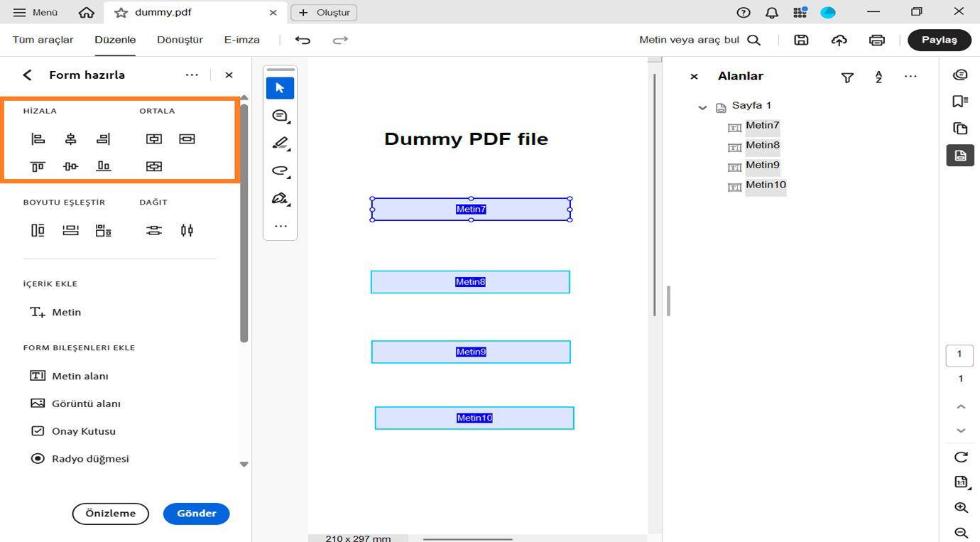Click the page number box
980x542 pixels.
click(x=960, y=354)
